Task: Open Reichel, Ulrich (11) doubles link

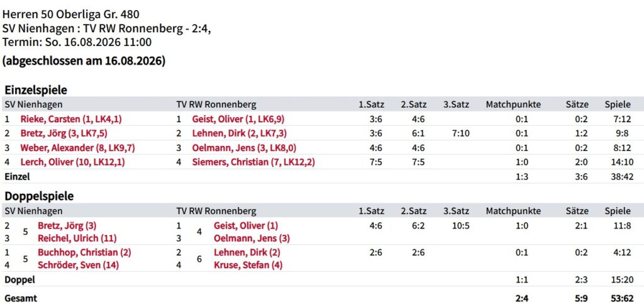Action: [x=77, y=239]
